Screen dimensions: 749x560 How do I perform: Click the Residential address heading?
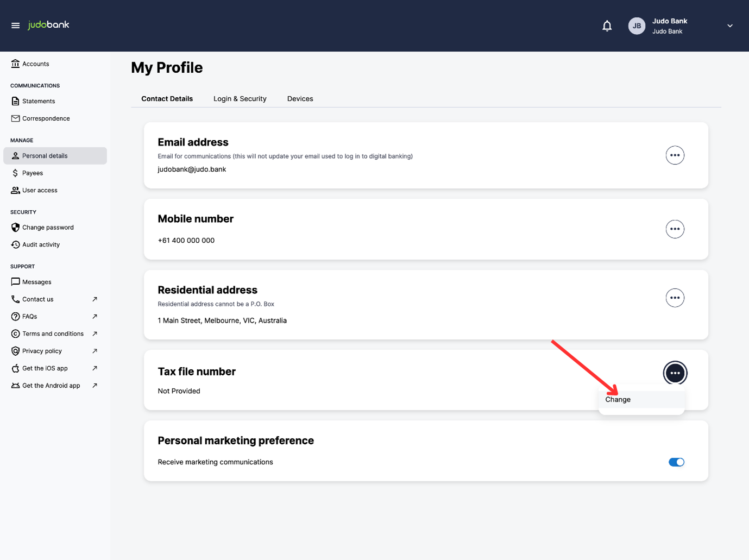(207, 290)
